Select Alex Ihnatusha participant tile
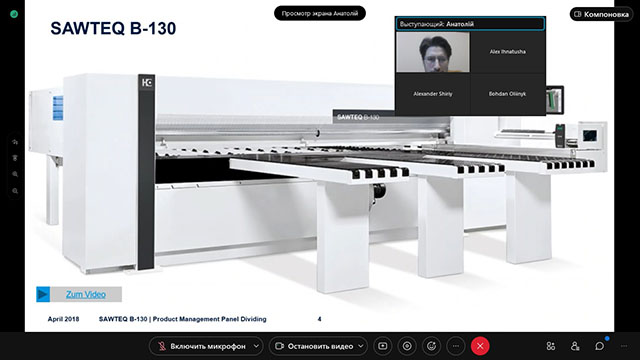640x360 pixels. [507, 52]
